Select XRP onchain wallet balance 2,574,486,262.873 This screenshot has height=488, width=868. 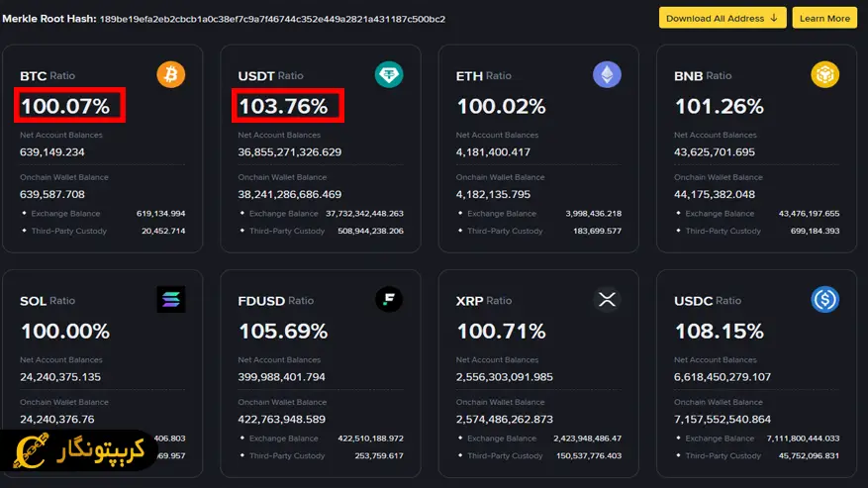coord(505,420)
